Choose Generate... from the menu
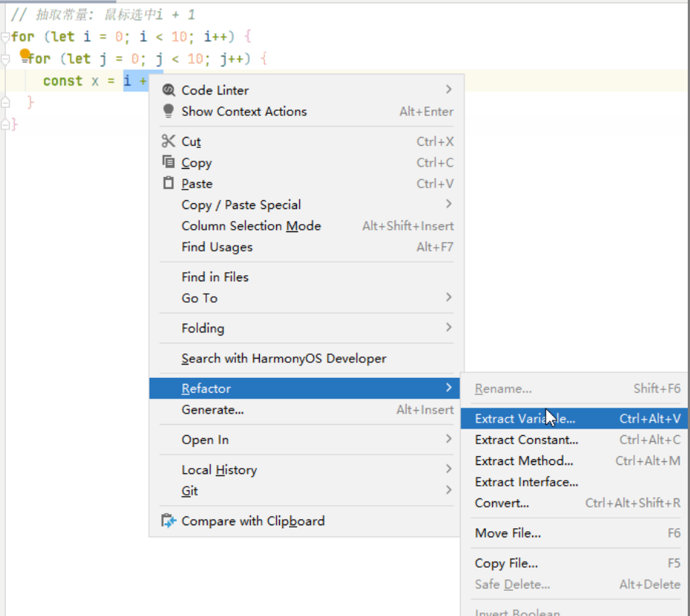Viewport: 690px width, 616px height. coord(304,410)
